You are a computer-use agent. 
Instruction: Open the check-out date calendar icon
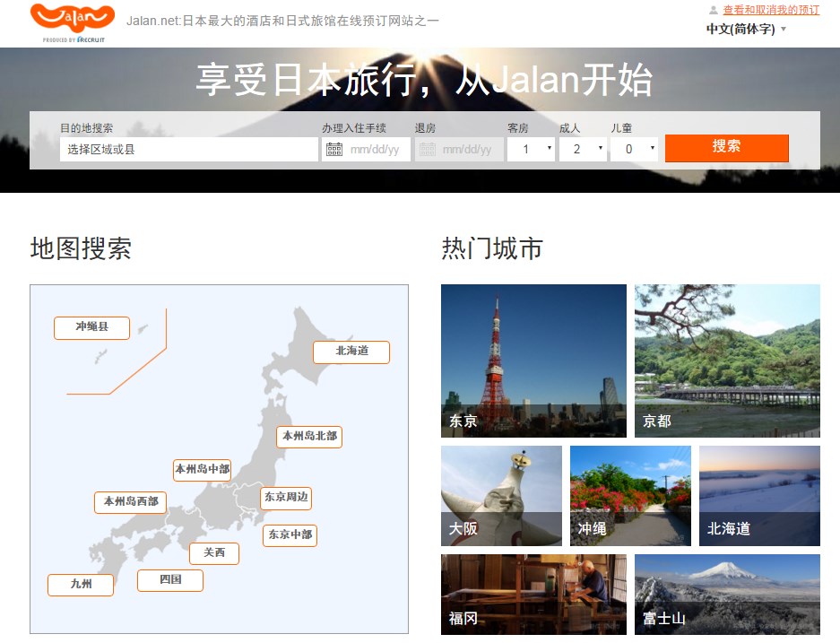point(428,150)
